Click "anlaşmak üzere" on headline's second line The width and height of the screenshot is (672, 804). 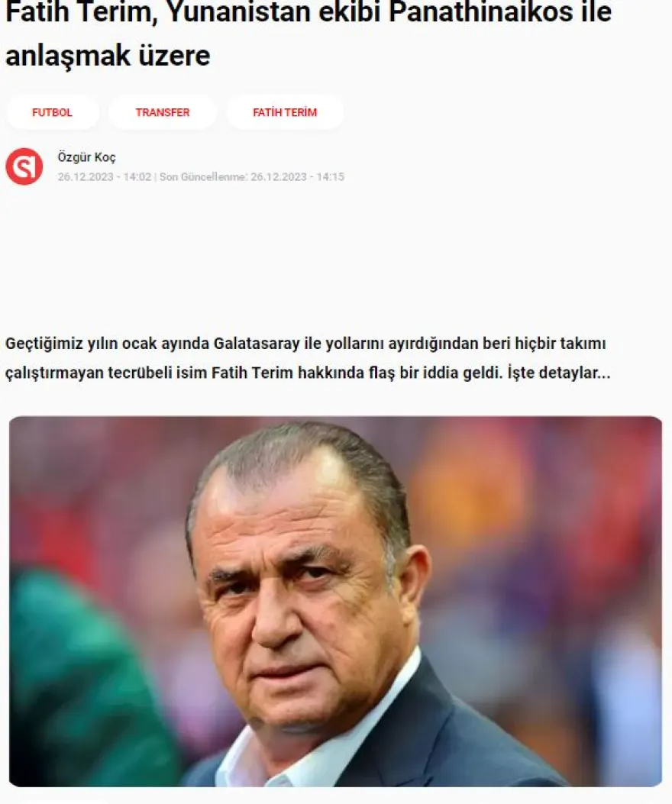pos(108,56)
